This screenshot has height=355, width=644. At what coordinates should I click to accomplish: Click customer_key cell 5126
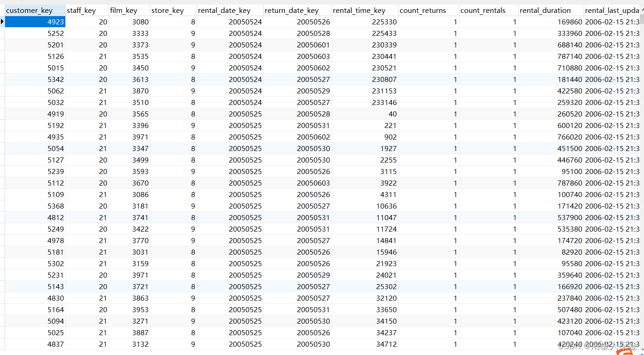coord(35,56)
